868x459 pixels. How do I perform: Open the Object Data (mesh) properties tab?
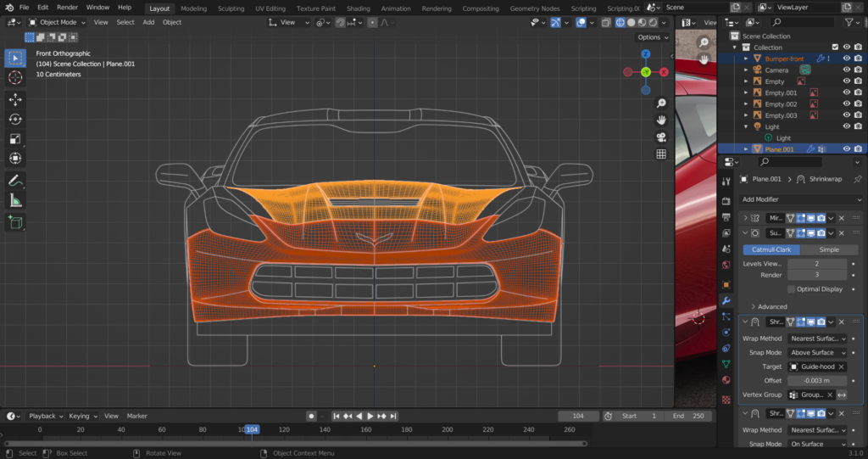(726, 364)
